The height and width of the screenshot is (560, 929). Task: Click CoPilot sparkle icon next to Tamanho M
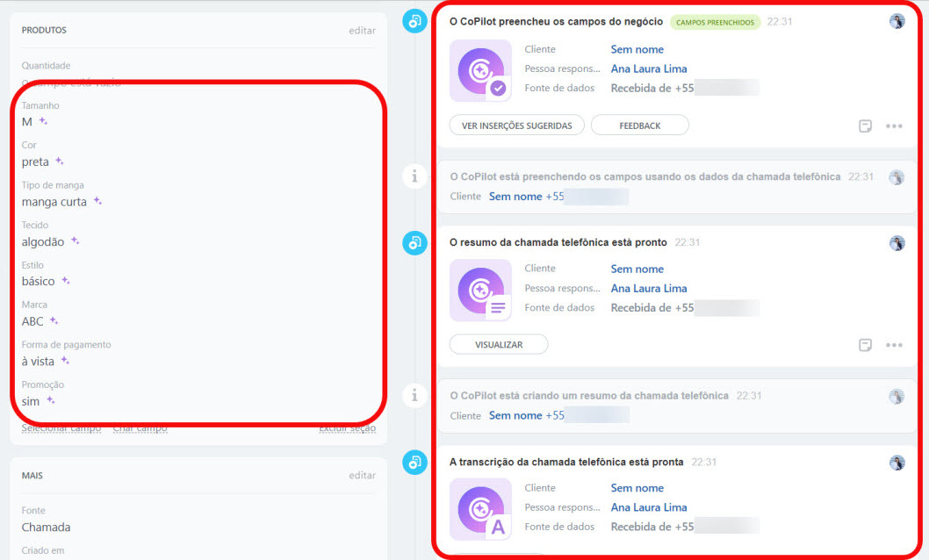pos(43,122)
